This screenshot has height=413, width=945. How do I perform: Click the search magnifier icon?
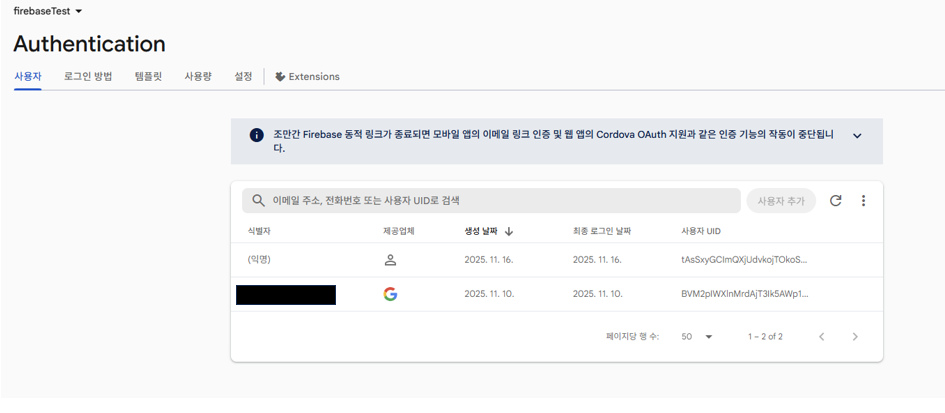(x=258, y=201)
